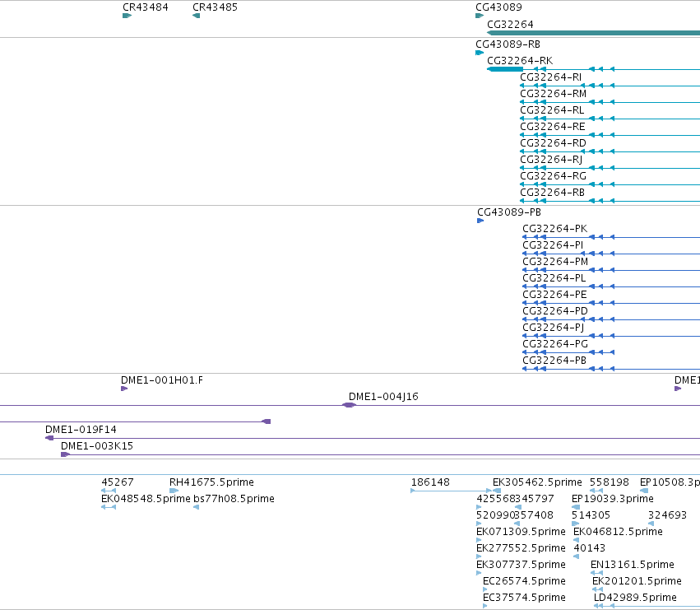Viewport: 700px width, 610px height.
Task: Select the CG43089-RB transcript label
Action: click(508, 44)
